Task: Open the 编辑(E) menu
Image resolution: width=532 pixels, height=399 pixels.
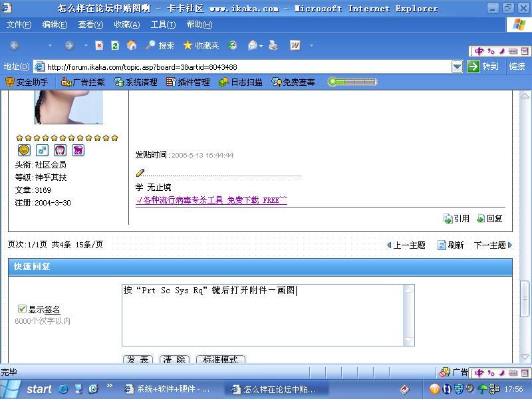Action: pos(55,25)
